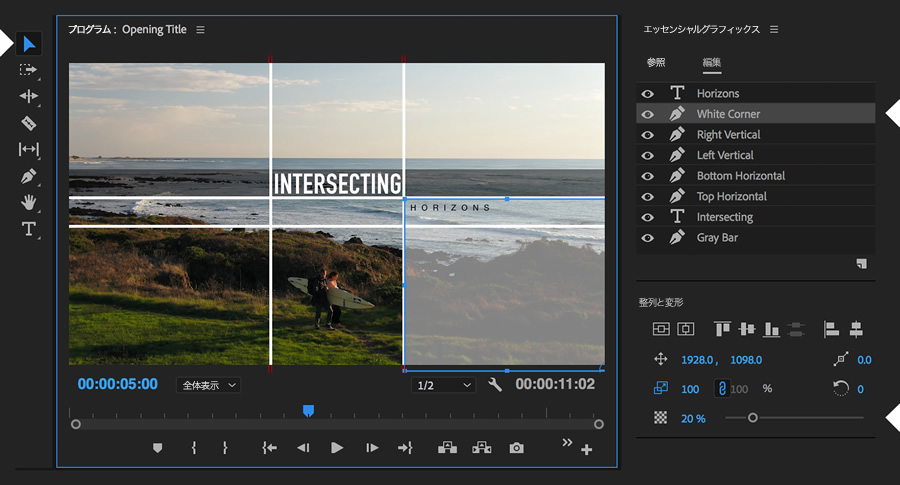900x485 pixels.
Task: Hide the Horizons text layer
Action: 647,94
